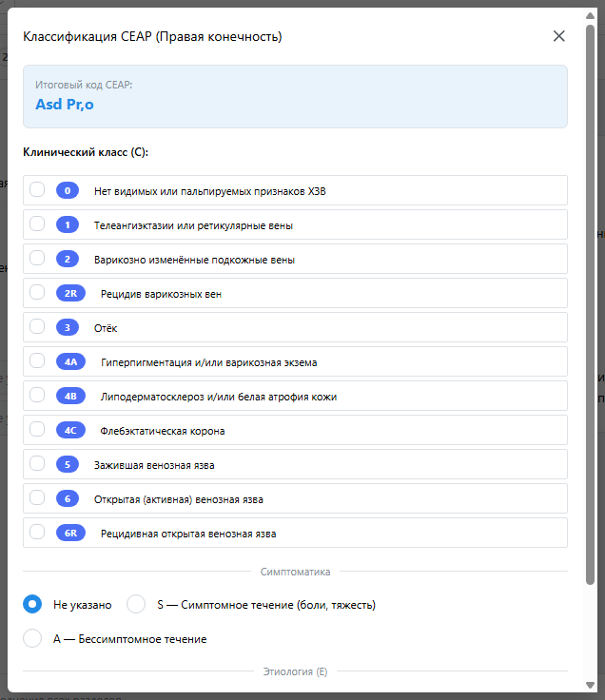Click the text Варикозно изменённые подкожные вены
605x700 pixels.
tap(194, 260)
